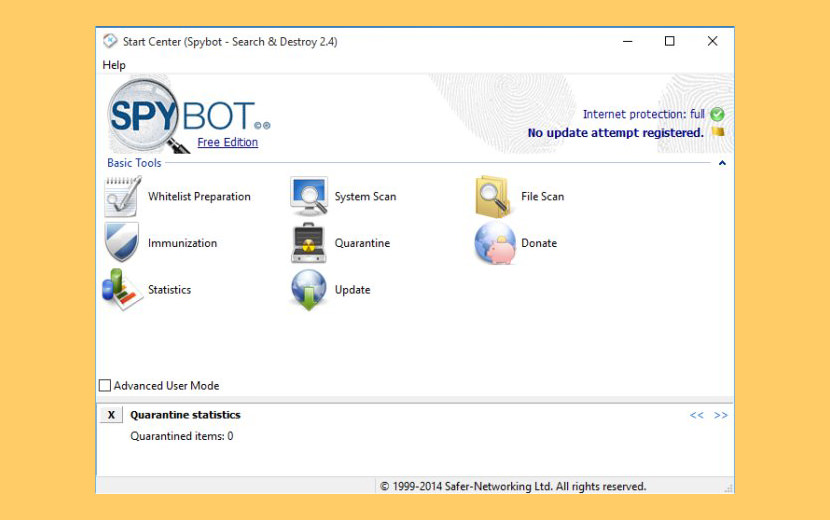Open Immunization using the shield icon
The height and width of the screenshot is (520, 830).
(x=122, y=243)
